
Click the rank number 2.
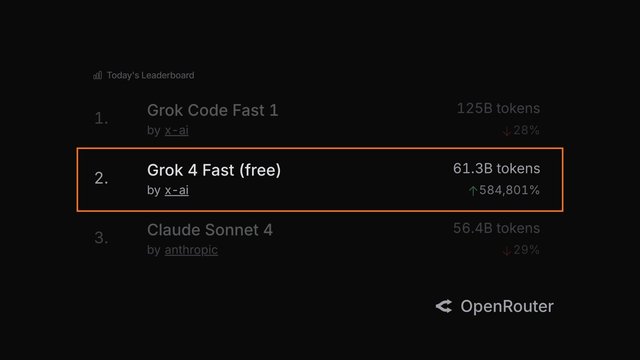101,178
